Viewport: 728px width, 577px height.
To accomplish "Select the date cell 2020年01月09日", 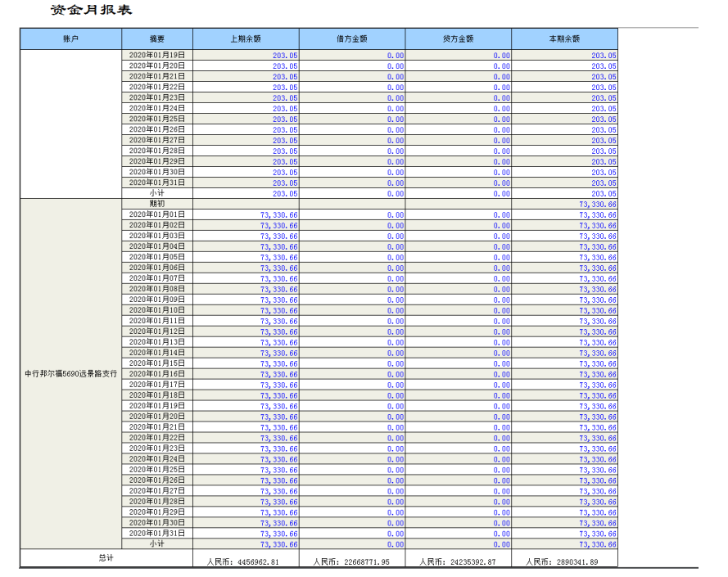I will (157, 300).
